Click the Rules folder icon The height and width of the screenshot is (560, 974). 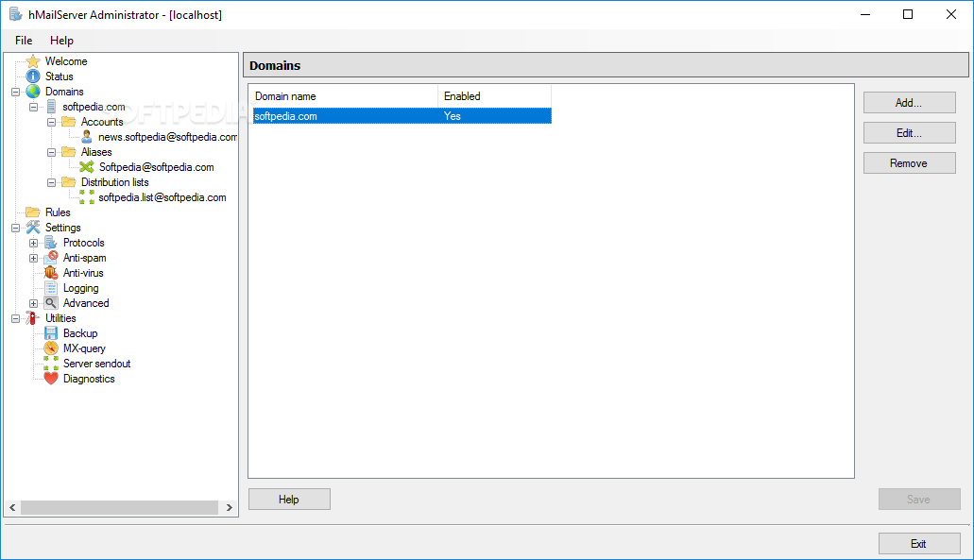33,212
